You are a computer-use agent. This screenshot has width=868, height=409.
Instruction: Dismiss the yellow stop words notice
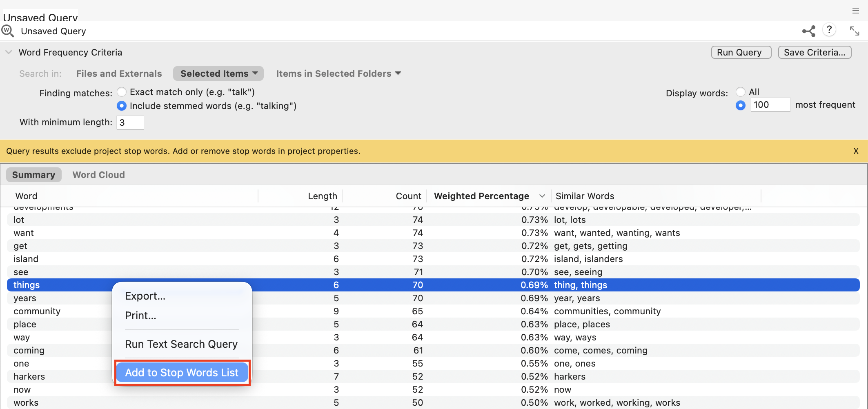pos(856,151)
